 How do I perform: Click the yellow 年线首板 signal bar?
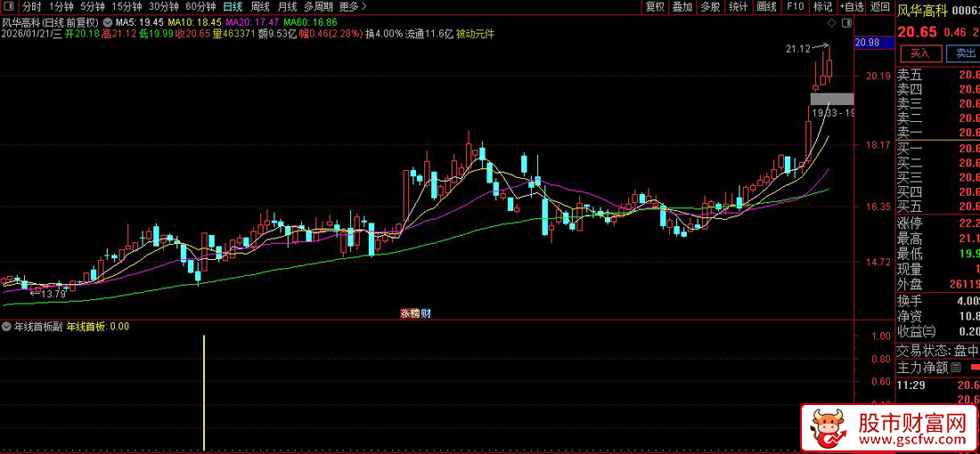(204, 393)
